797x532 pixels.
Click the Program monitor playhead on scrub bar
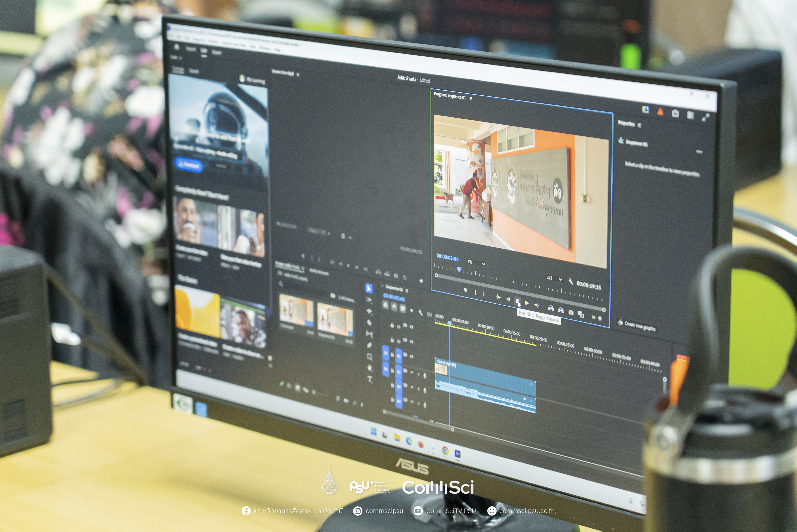point(459,269)
